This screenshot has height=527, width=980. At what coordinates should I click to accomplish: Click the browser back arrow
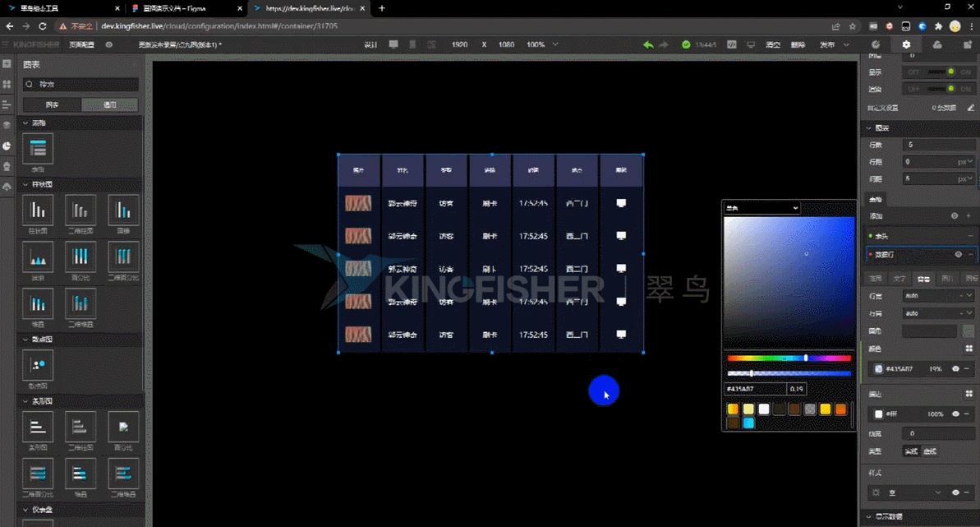tap(9, 26)
